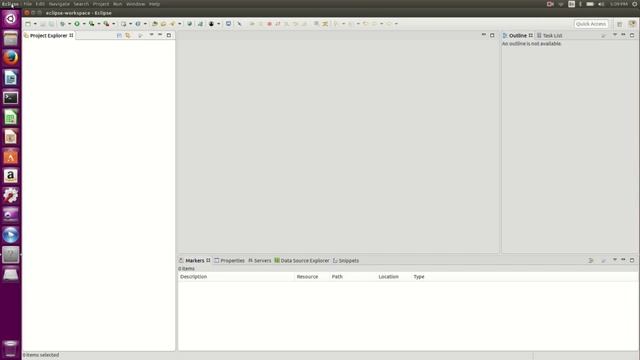The height and width of the screenshot is (360, 640).
Task: Open the File menu
Action: click(28, 4)
